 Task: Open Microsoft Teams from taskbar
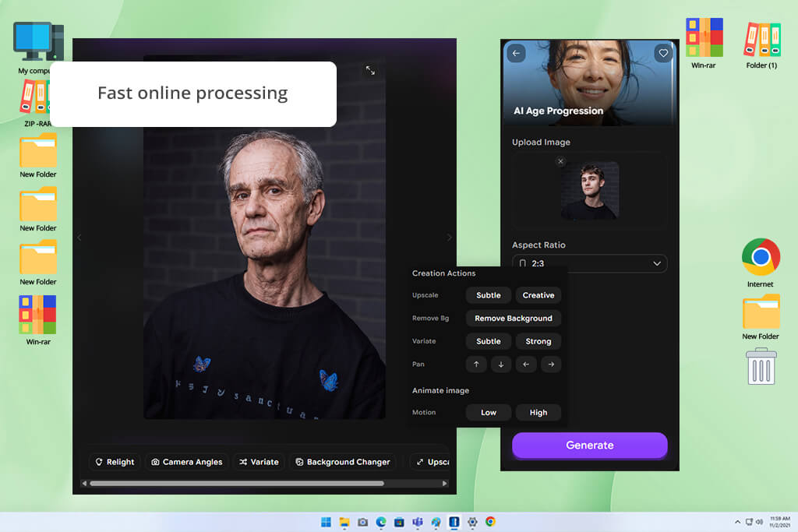click(418, 522)
